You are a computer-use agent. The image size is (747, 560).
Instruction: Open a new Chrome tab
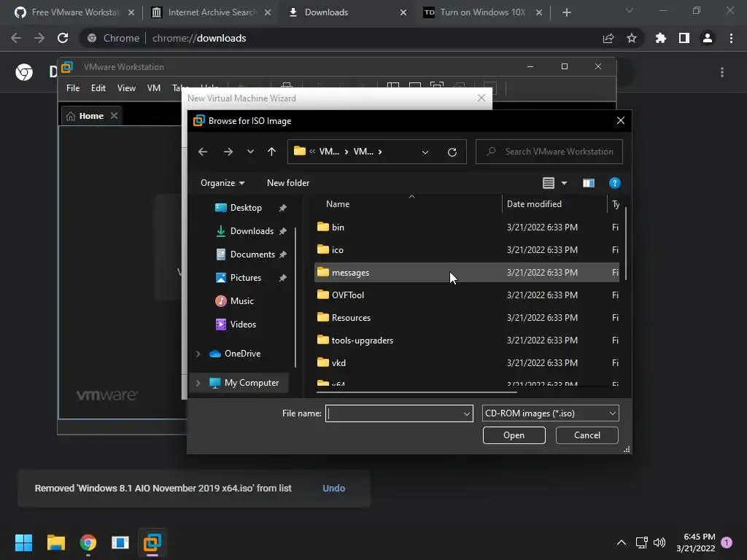tap(566, 12)
